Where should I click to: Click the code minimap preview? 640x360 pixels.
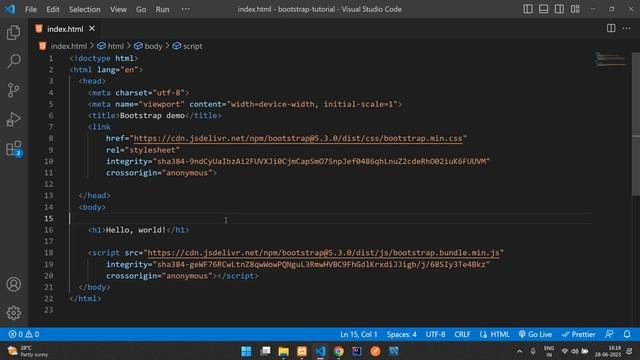[x=610, y=60]
